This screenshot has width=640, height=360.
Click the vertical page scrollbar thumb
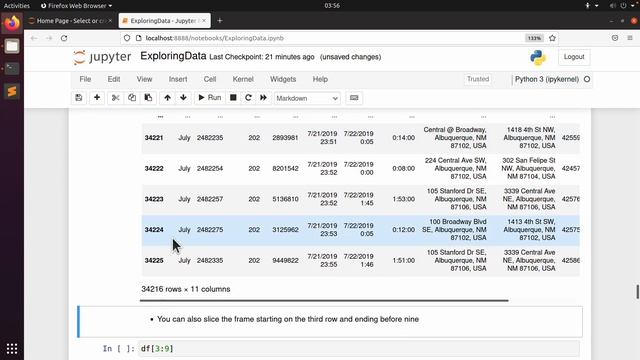pos(637,291)
